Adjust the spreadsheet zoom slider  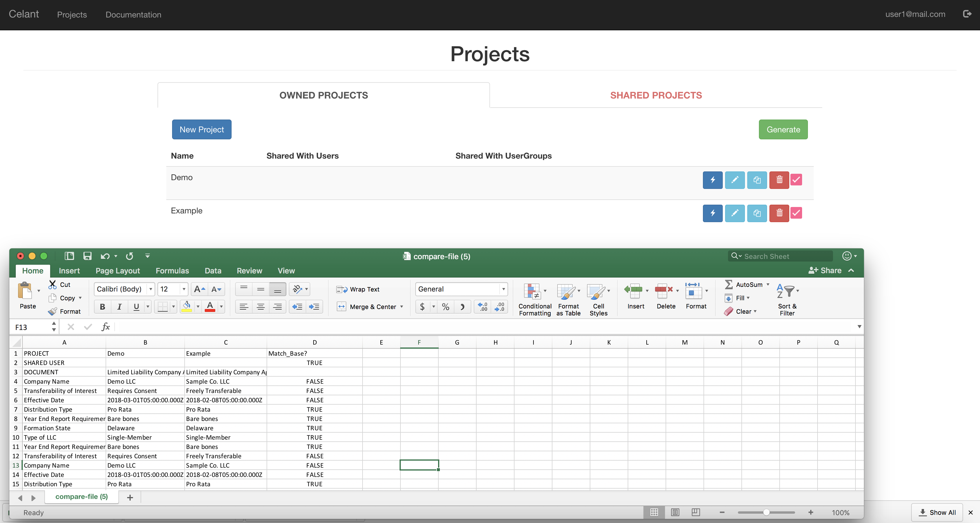(766, 512)
